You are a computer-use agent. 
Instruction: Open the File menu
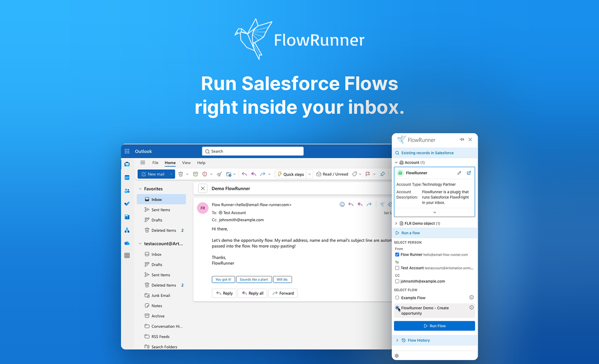pos(155,163)
